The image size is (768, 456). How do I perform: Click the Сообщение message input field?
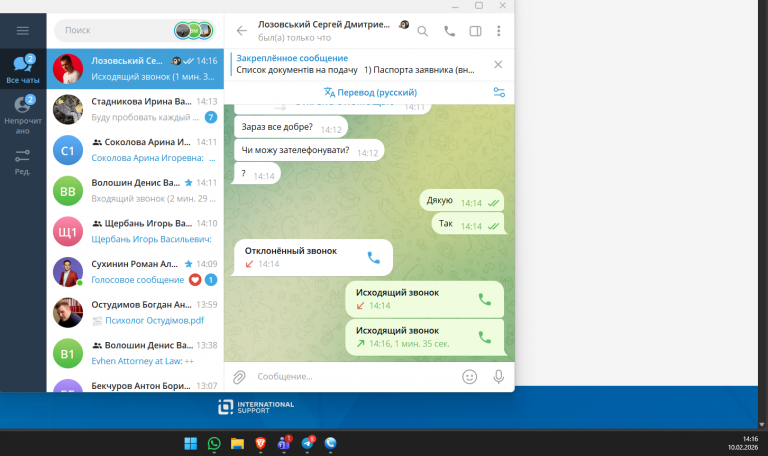tap(355, 377)
